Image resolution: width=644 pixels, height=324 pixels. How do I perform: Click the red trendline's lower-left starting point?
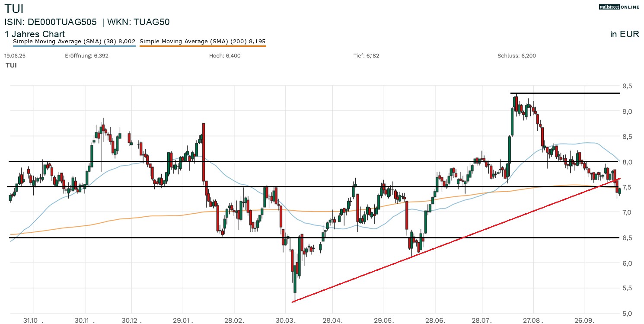point(293,302)
